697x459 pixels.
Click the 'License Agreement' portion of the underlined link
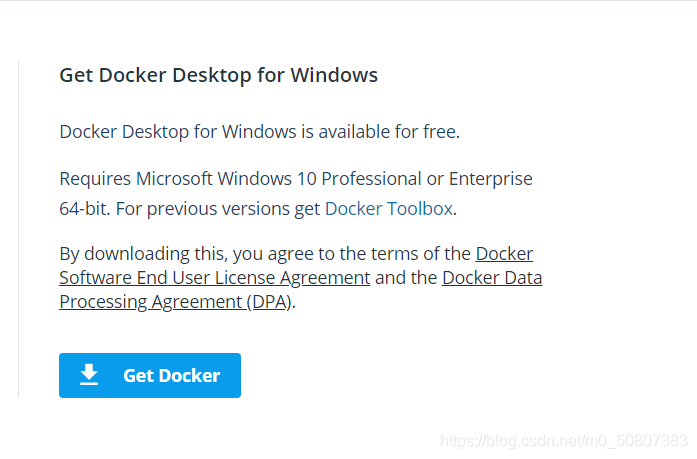pyautogui.click(x=292, y=278)
